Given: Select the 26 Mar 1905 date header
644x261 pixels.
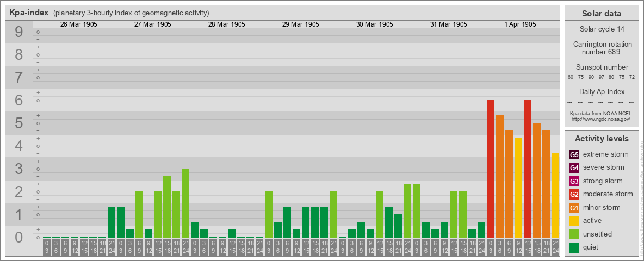Looking at the screenshot, I should (x=79, y=24).
